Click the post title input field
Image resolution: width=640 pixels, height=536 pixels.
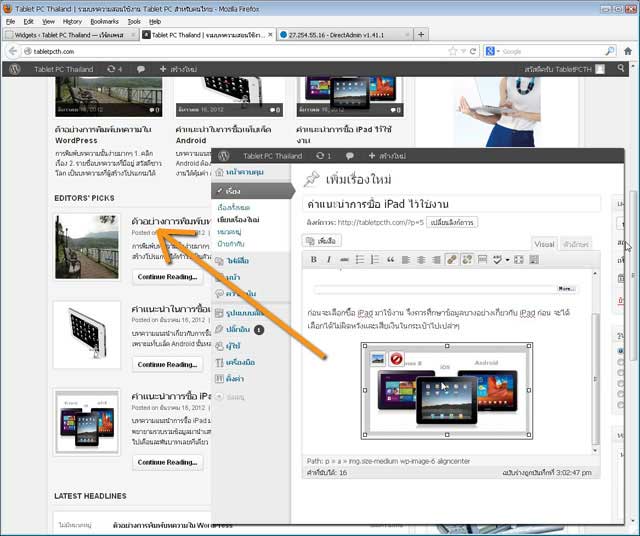pyautogui.click(x=451, y=204)
